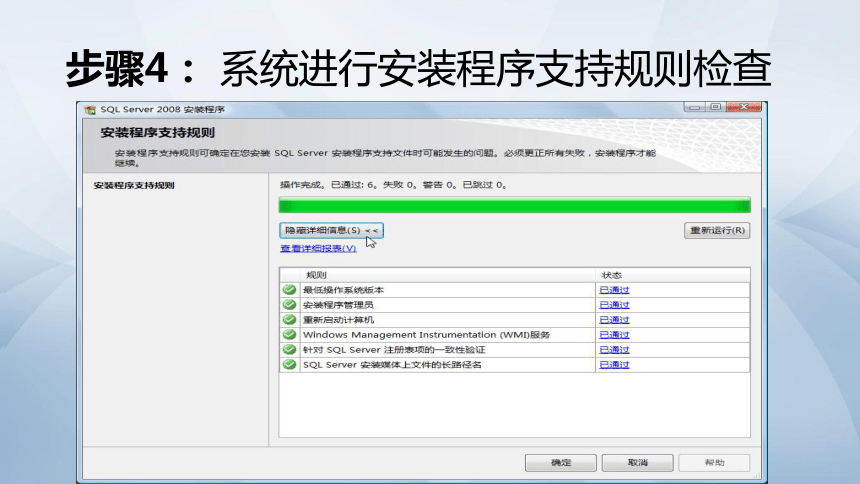Image resolution: width=860 pixels, height=484 pixels.
Task: Select the Windows Management Instrumentation (WMI)服务 text
Action: tap(426, 334)
